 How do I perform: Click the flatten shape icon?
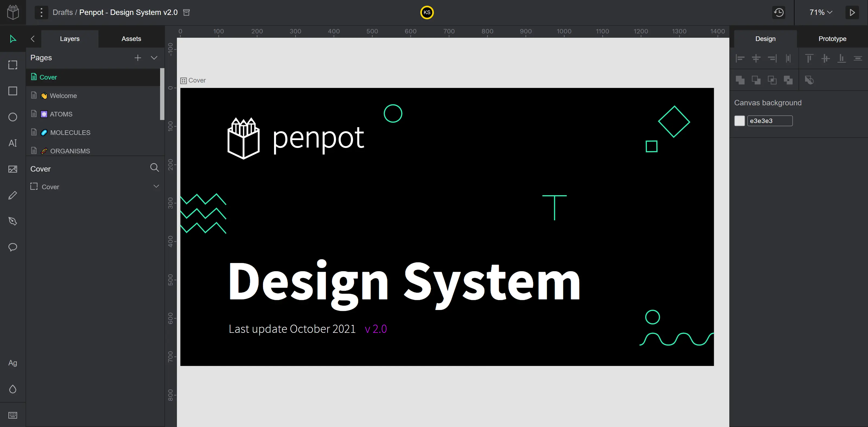point(809,80)
